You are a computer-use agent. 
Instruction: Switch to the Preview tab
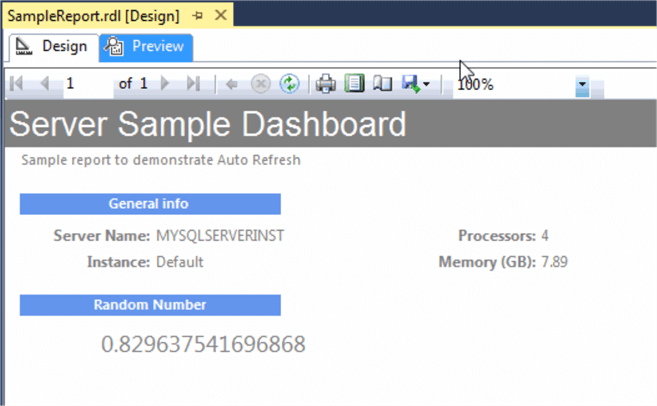(146, 47)
